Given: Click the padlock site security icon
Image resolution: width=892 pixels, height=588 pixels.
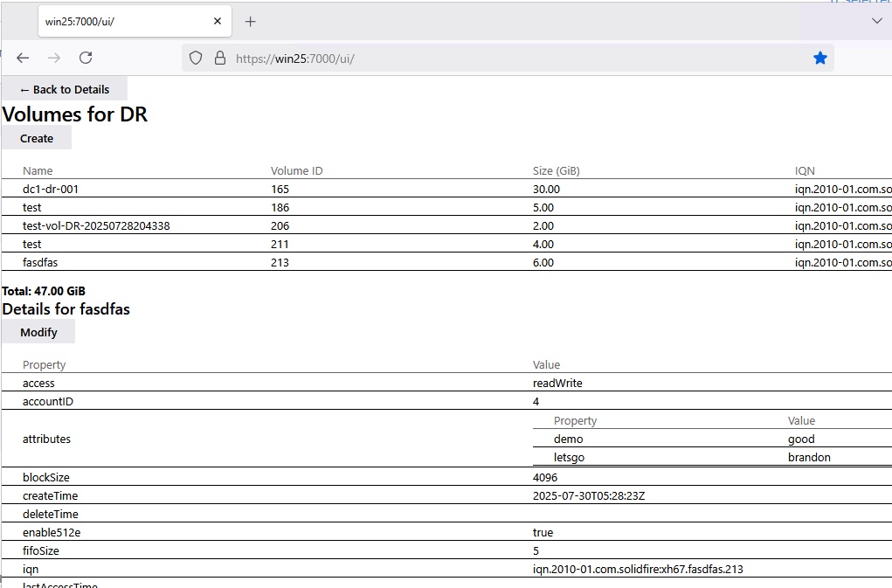Looking at the screenshot, I should [220, 58].
